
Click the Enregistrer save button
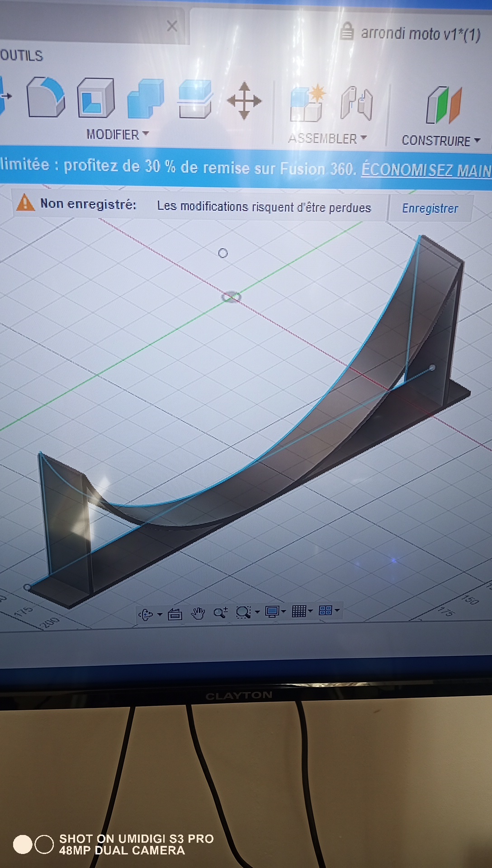(x=430, y=208)
